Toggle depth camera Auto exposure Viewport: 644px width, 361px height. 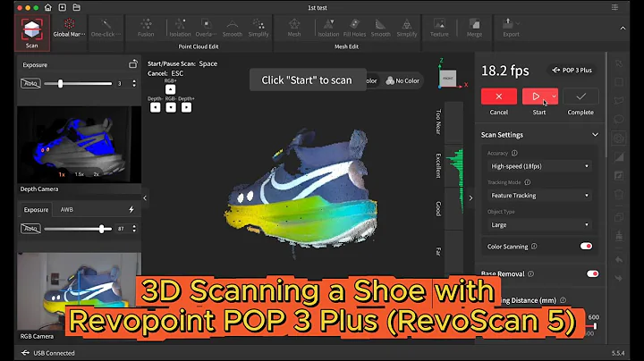30,83
